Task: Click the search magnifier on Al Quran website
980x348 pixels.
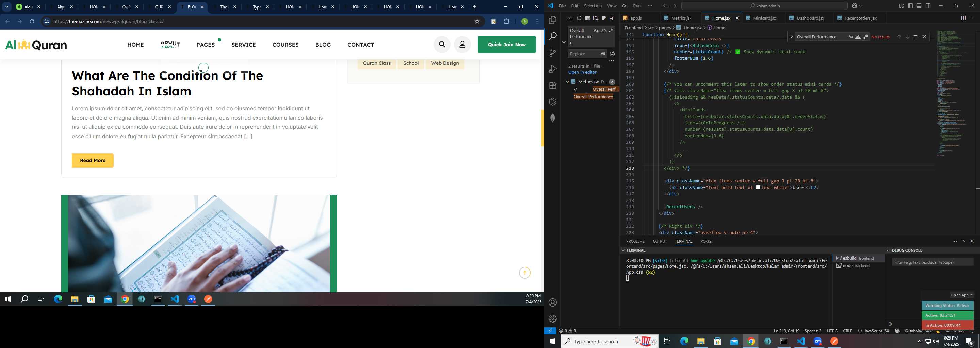Action: point(442,45)
